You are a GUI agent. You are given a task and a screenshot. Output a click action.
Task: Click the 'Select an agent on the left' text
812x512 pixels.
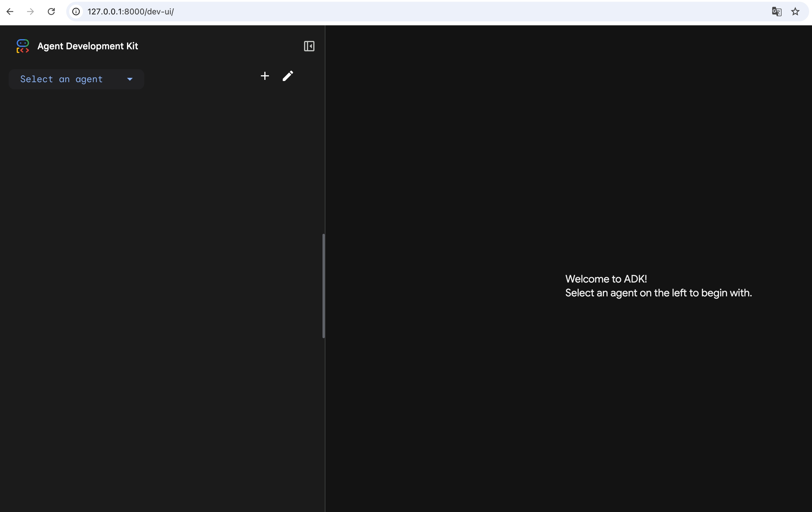pyautogui.click(x=658, y=293)
